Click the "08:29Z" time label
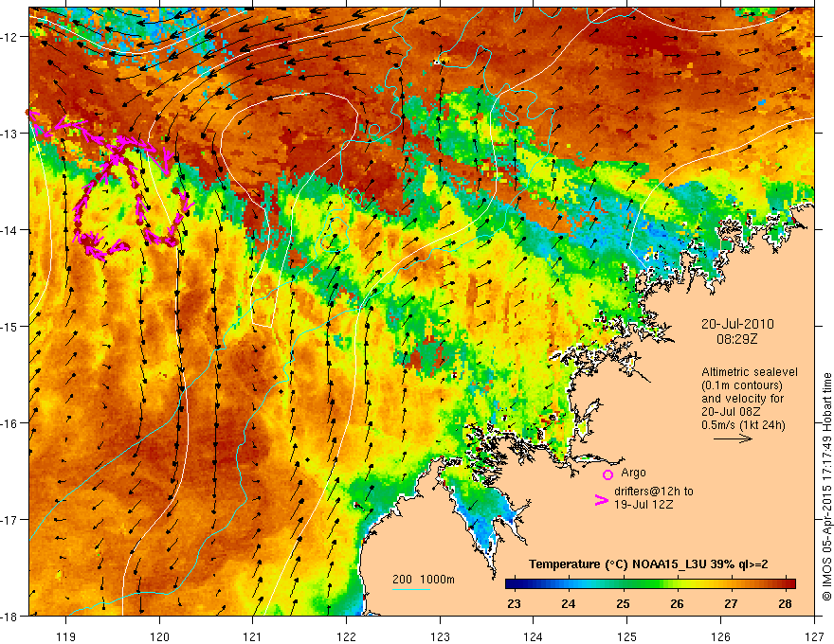 (736, 338)
